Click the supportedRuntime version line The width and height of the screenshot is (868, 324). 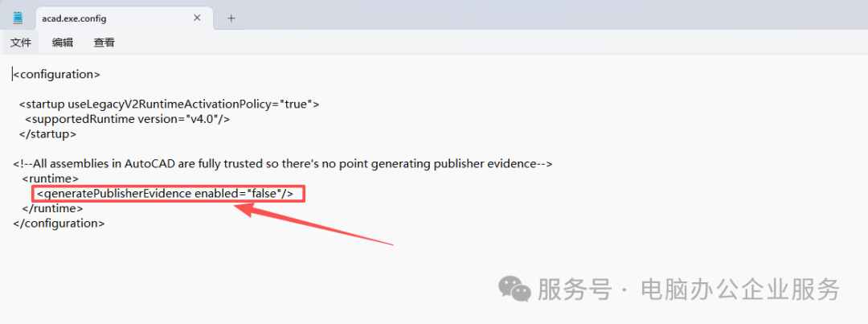click(x=127, y=119)
